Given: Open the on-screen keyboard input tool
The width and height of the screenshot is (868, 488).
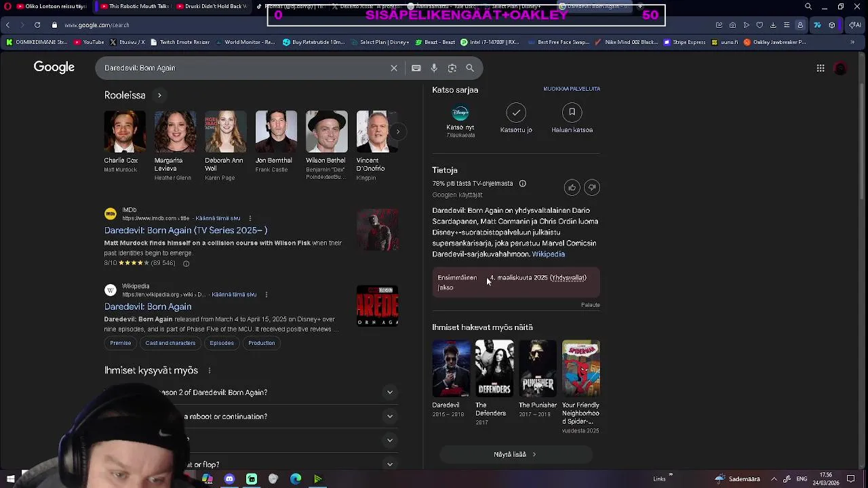Looking at the screenshot, I should click(x=416, y=68).
